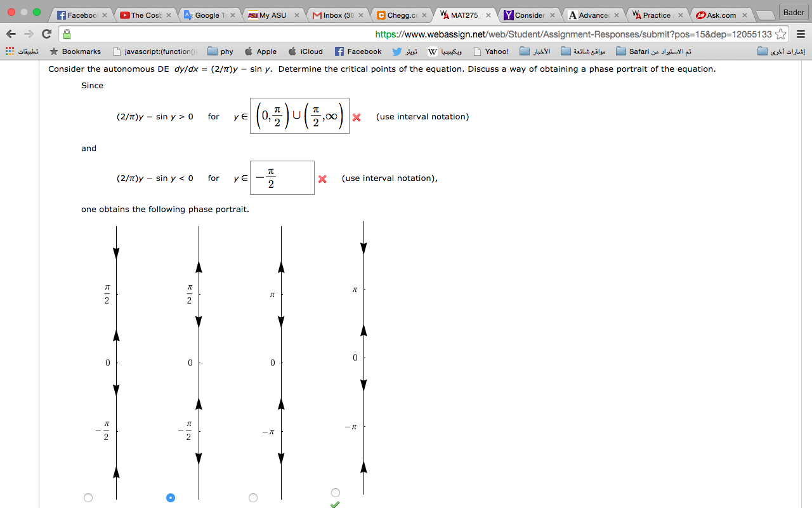Select the first phase portrait radio button
812x508 pixels.
pos(88,498)
